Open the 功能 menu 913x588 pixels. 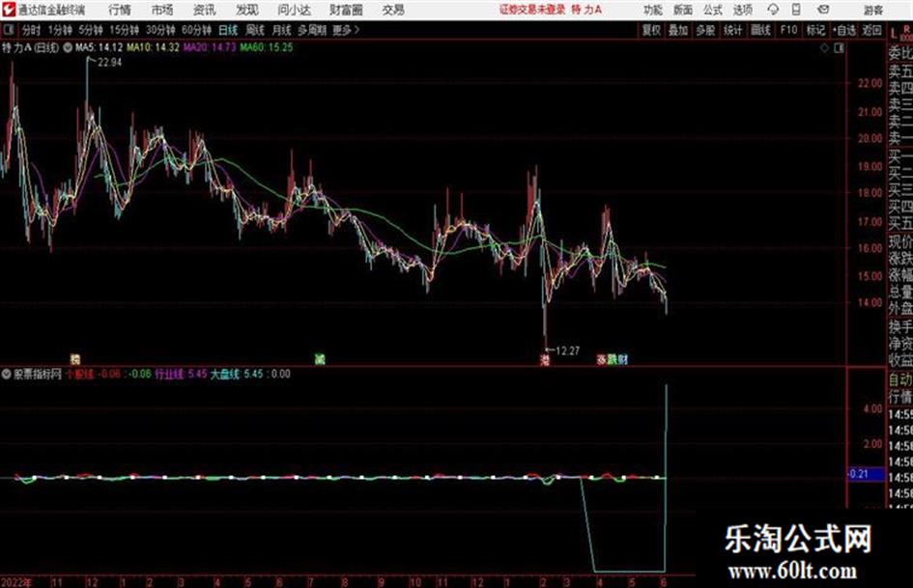653,10
